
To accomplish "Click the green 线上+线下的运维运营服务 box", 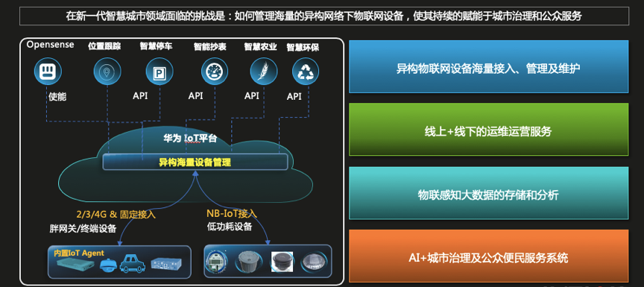I will [488, 129].
